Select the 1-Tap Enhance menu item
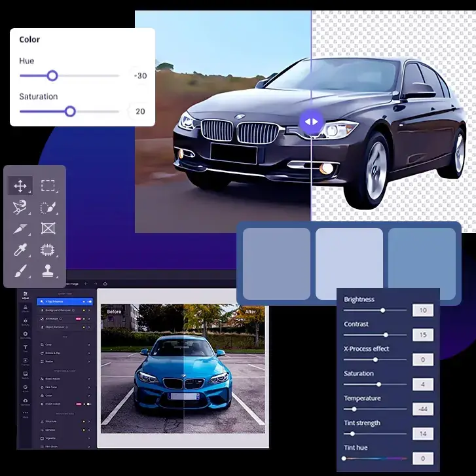The height and width of the screenshot is (476, 476). pos(65,302)
